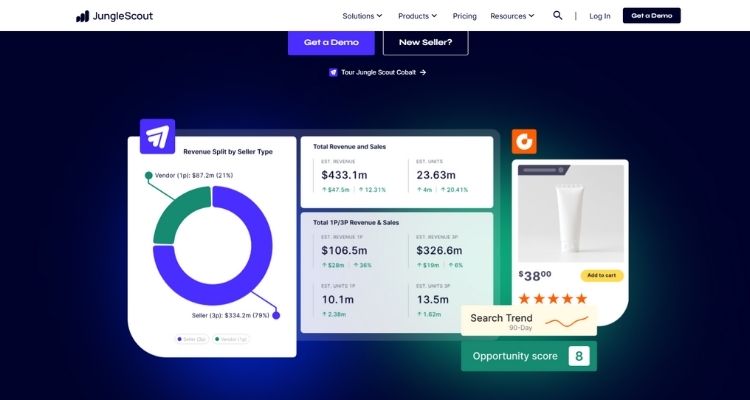Viewport: 750px width, 400px height.
Task: Click the purple Cobalt paper-plane icon
Action: pyautogui.click(x=157, y=136)
